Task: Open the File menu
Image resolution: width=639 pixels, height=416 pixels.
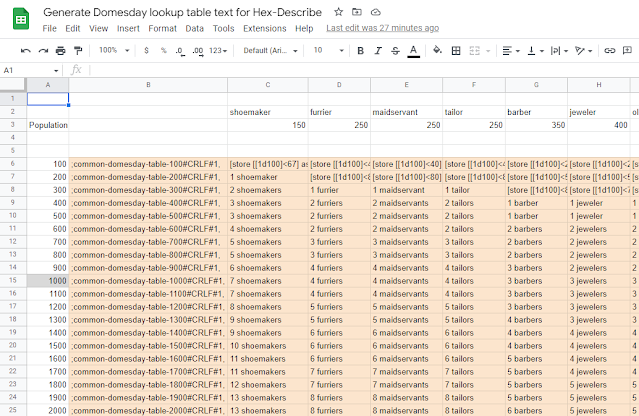Action: [x=49, y=29]
